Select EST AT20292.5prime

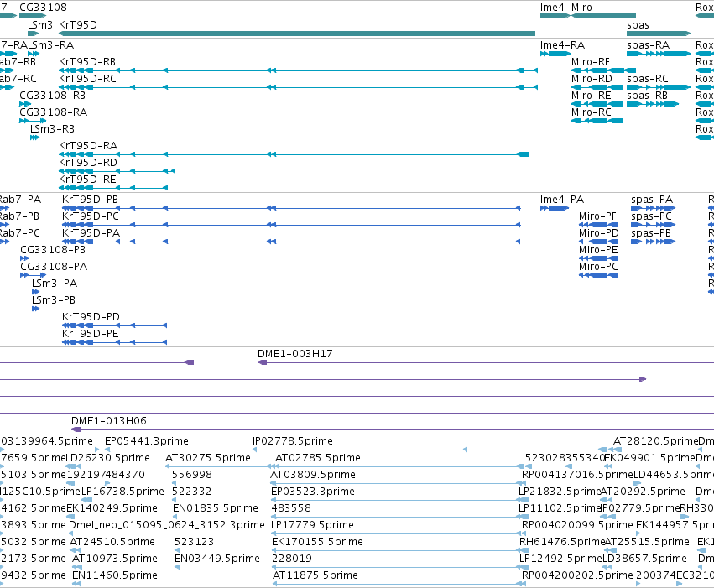[643, 492]
